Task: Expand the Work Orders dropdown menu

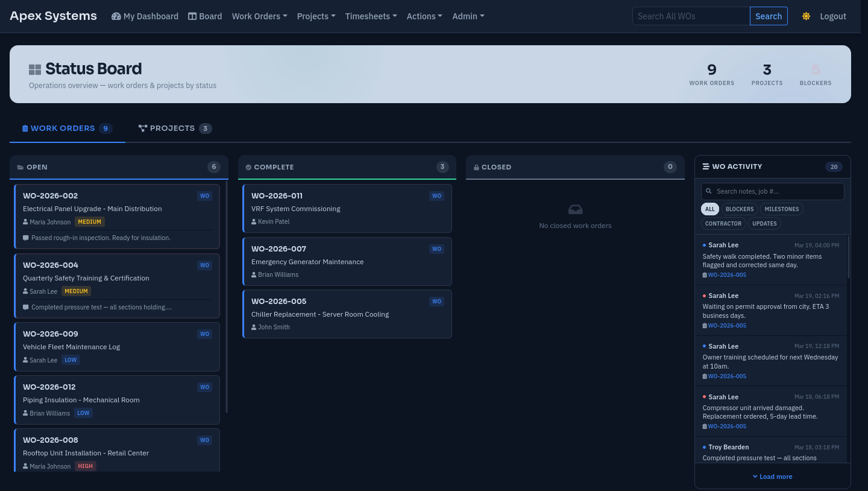Action: (x=259, y=16)
